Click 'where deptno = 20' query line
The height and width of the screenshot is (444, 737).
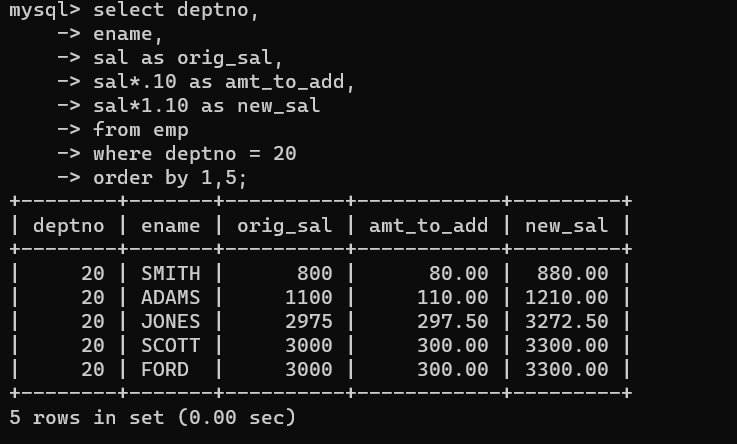(195, 154)
